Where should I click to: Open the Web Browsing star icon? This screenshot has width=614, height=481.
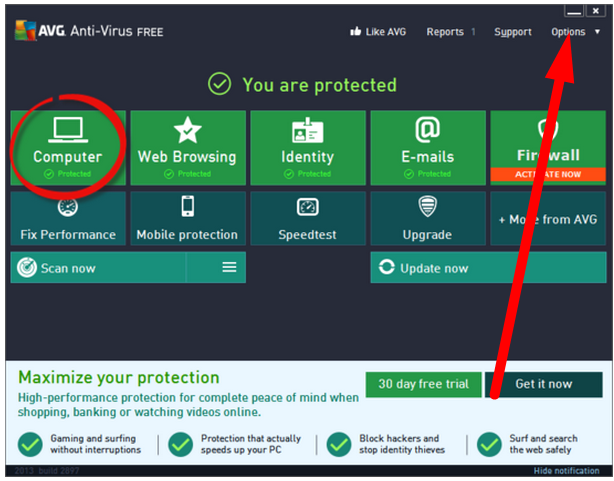[x=188, y=130]
